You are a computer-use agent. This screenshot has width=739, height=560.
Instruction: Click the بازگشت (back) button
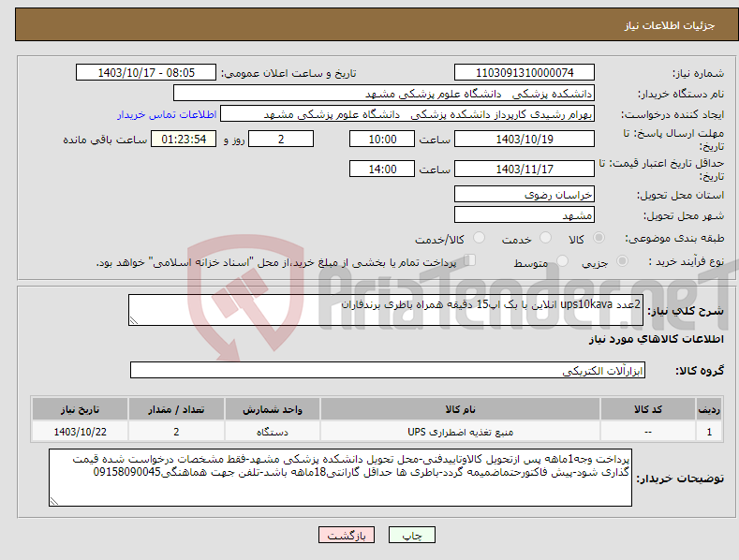(347, 535)
